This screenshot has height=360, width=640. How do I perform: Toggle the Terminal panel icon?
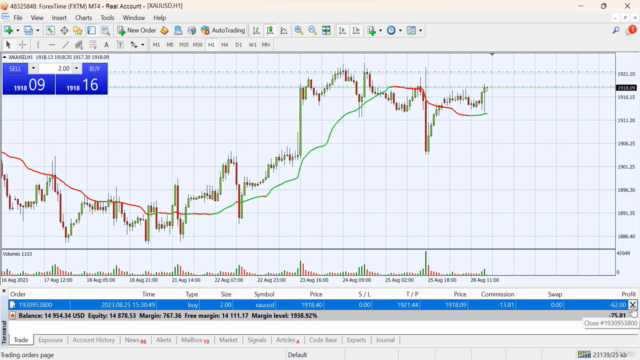click(x=91, y=30)
